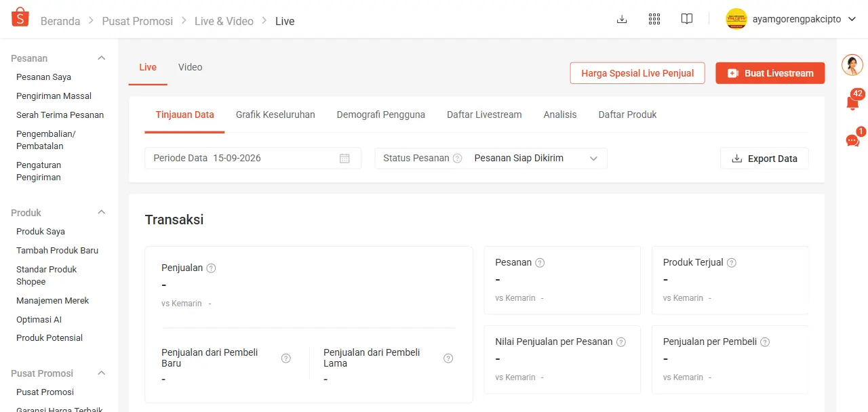
Task: Go to Pusat Promosi breadcrumb
Action: click(138, 22)
